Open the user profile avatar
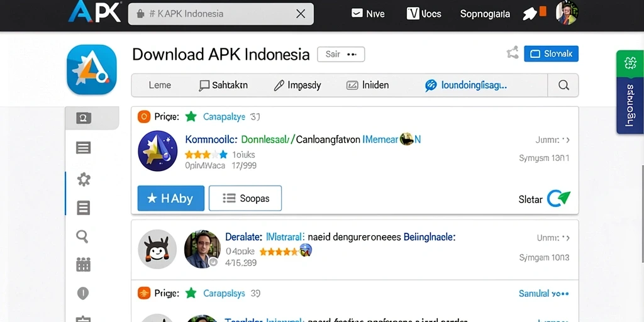 (567, 13)
